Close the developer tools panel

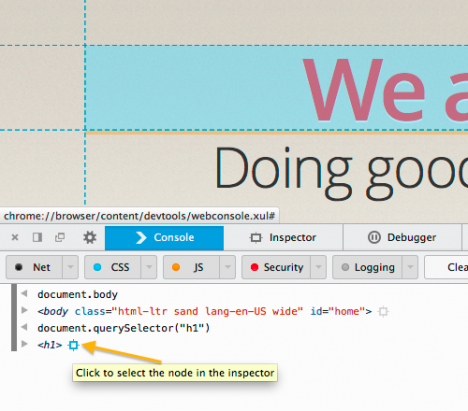point(15,237)
